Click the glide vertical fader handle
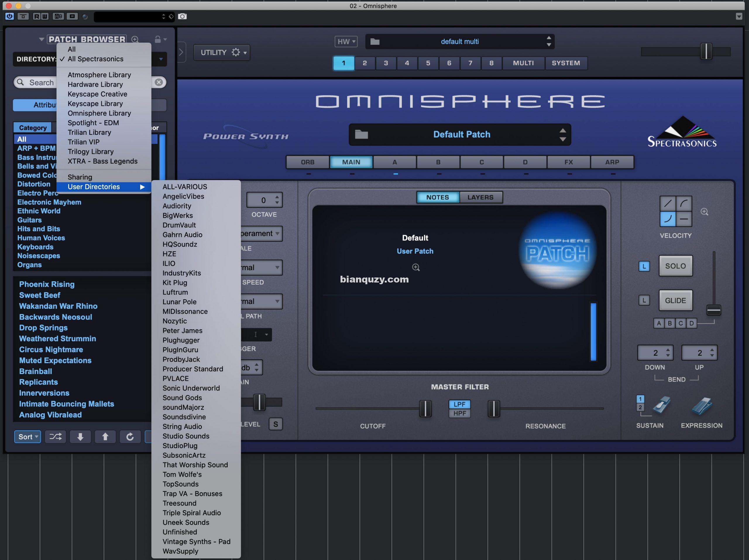This screenshot has height=560, width=749. 713,310
